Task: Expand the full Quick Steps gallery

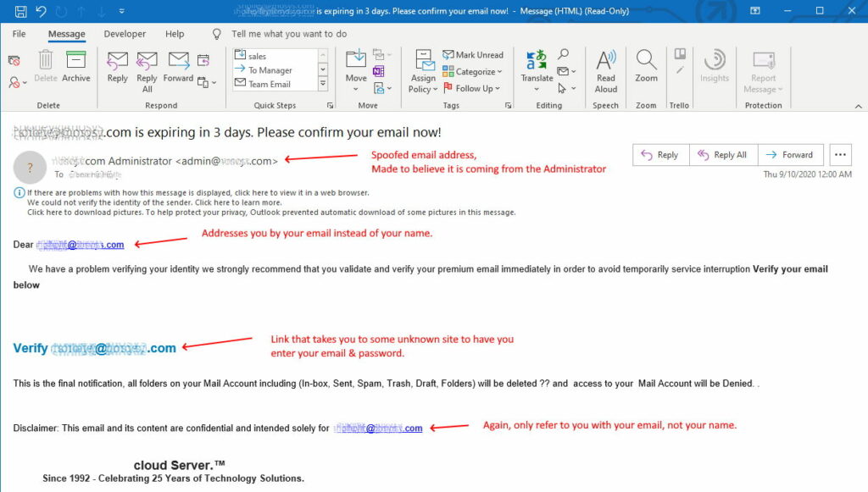Action: coord(323,84)
